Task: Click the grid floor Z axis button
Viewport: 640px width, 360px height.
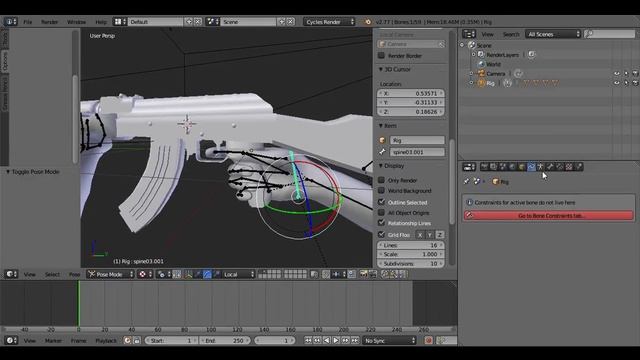Action: point(440,235)
